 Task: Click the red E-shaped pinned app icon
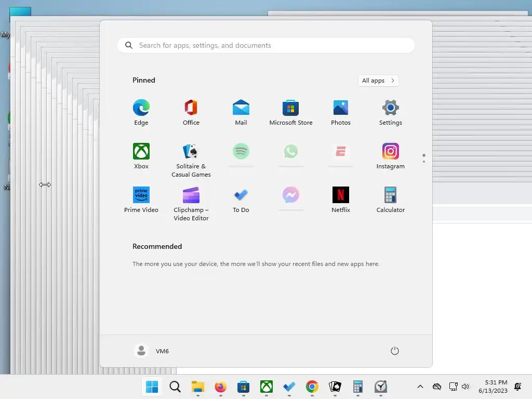coord(341,151)
